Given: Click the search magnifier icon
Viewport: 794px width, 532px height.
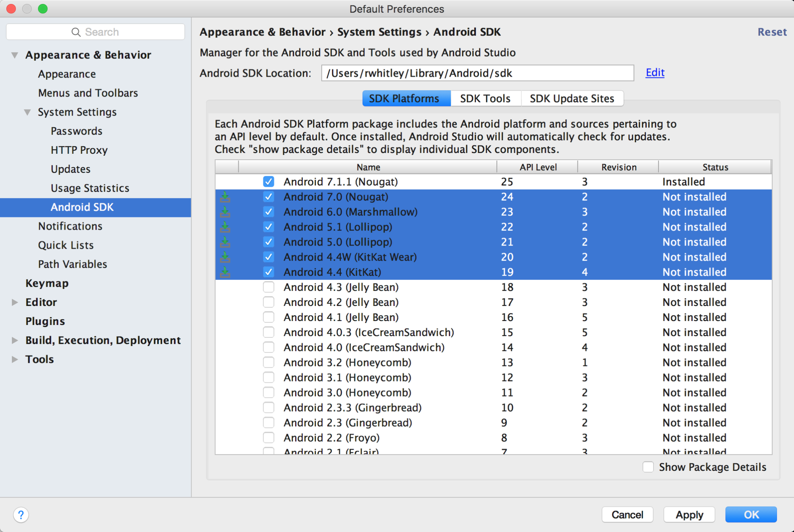Looking at the screenshot, I should pos(76,31).
